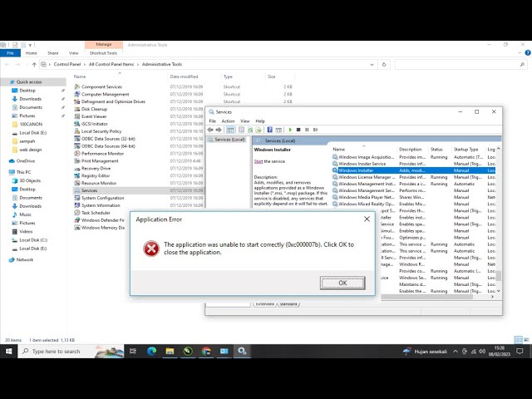The image size is (532, 399).
Task: Open the Home tab in Explorer ribbon
Action: tap(32, 53)
